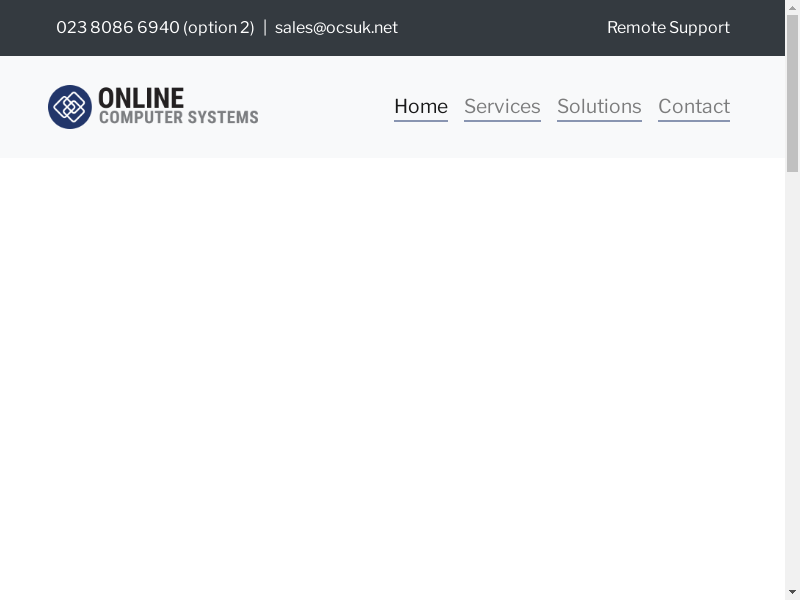Click the scrollbar down arrow
Image resolution: width=800 pixels, height=600 pixels.
pos(792,591)
